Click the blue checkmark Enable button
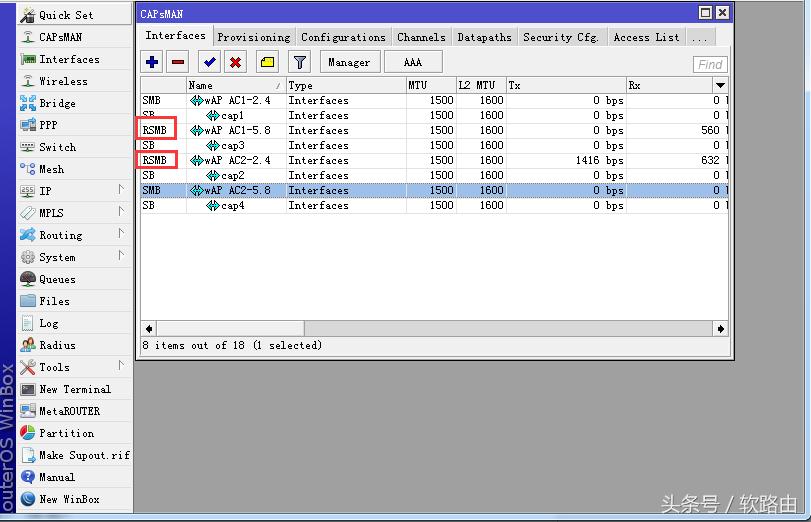The height and width of the screenshot is (522, 811). click(209, 62)
